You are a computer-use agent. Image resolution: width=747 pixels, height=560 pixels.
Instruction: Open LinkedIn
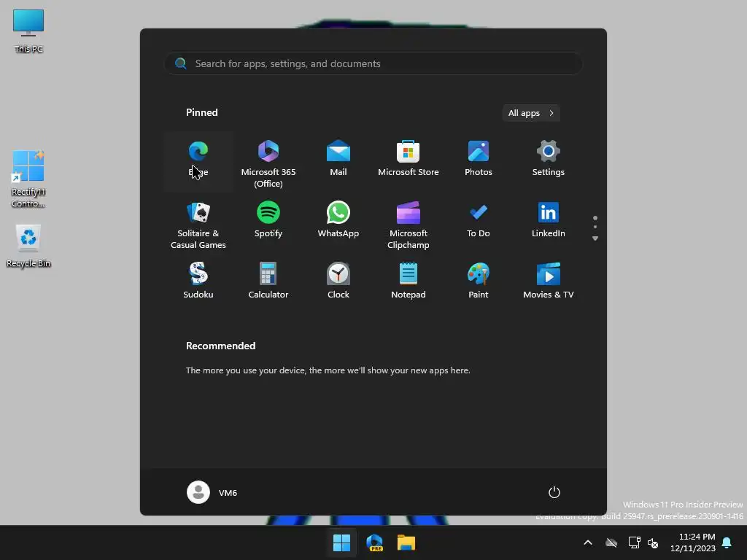click(549, 223)
